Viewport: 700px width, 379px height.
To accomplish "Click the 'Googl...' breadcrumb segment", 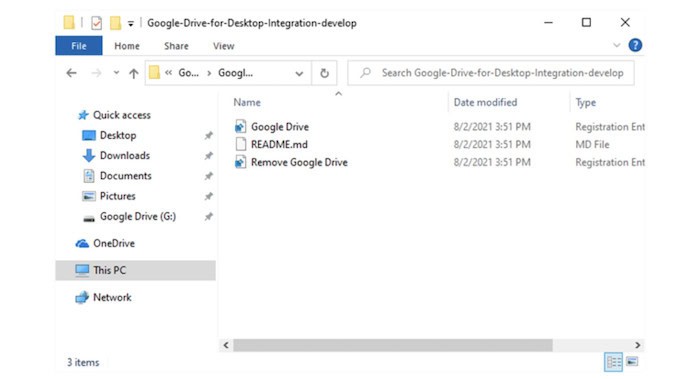I will click(x=235, y=73).
